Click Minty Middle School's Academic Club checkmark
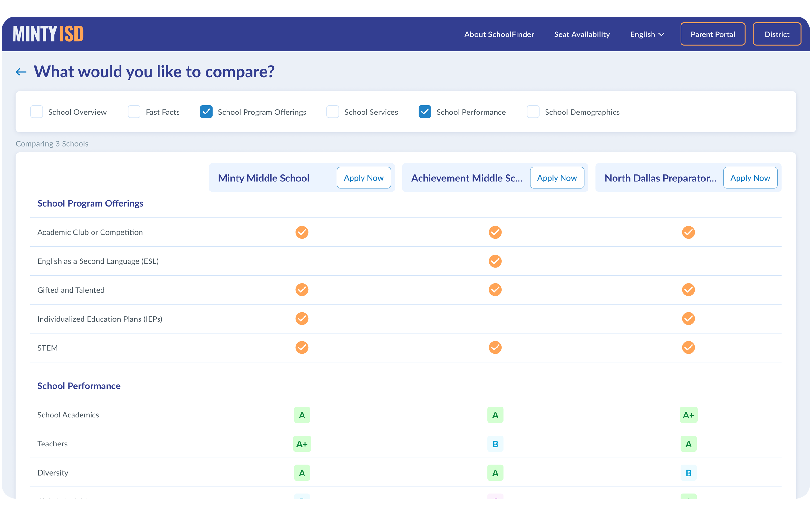Viewport: 812px width, 510px height. pyautogui.click(x=302, y=232)
